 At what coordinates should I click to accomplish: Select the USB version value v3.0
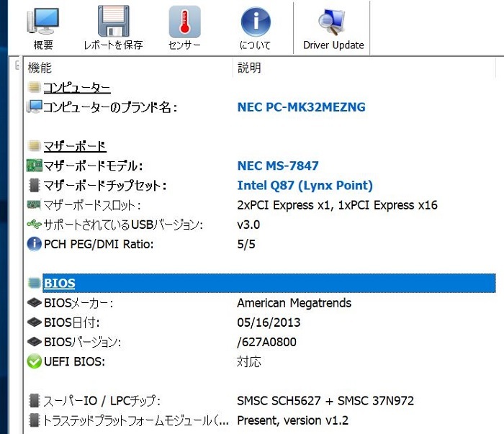pyautogui.click(x=248, y=225)
